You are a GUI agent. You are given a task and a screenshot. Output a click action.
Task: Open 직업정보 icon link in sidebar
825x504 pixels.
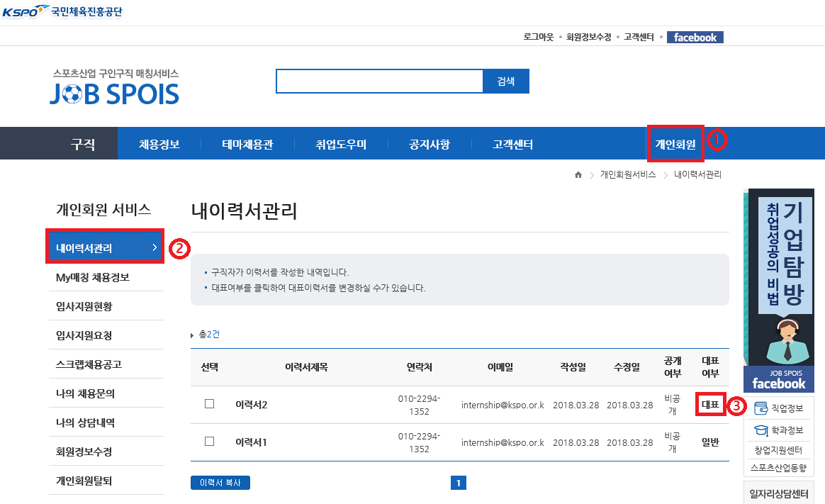(779, 408)
